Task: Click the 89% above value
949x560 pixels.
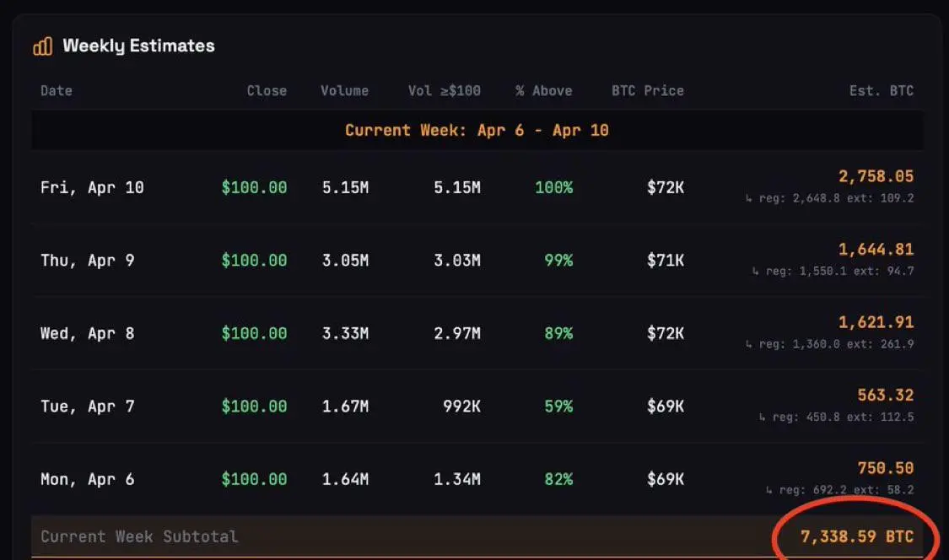Action: pos(558,333)
